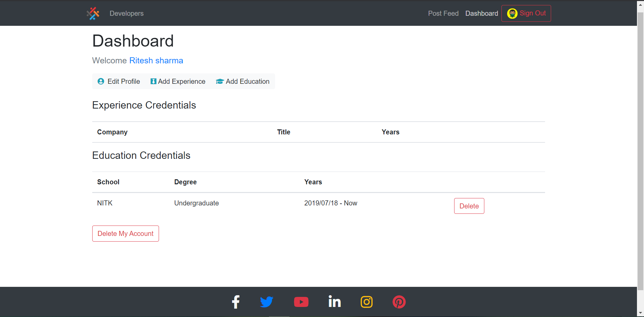Screen dimensions: 644x317
Task: Sign Out of the account
Action: (x=533, y=13)
